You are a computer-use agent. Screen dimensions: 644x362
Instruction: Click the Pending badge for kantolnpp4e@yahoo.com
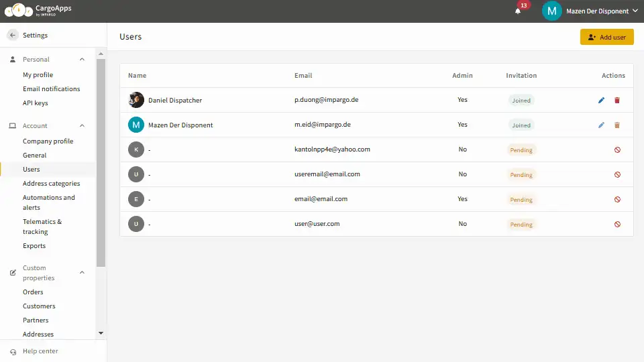(521, 150)
